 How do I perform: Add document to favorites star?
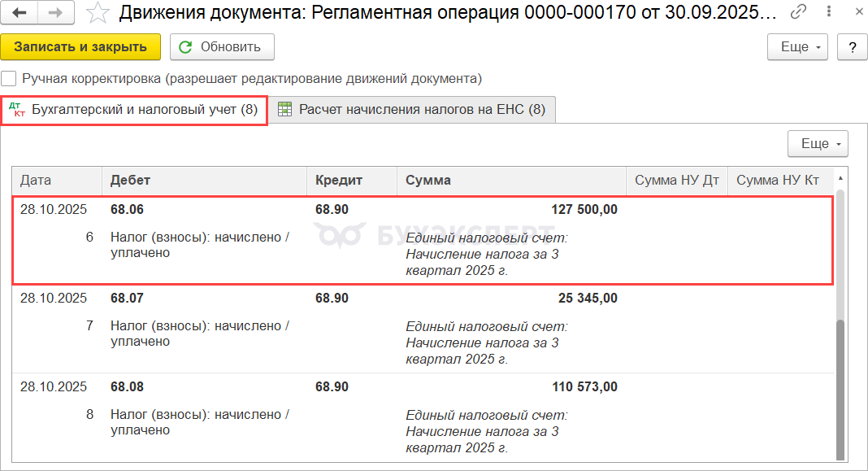pyautogui.click(x=98, y=12)
